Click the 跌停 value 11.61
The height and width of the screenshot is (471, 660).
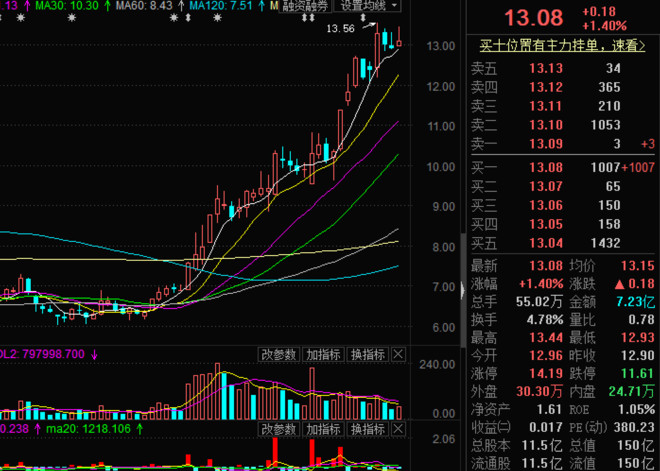tap(638, 373)
